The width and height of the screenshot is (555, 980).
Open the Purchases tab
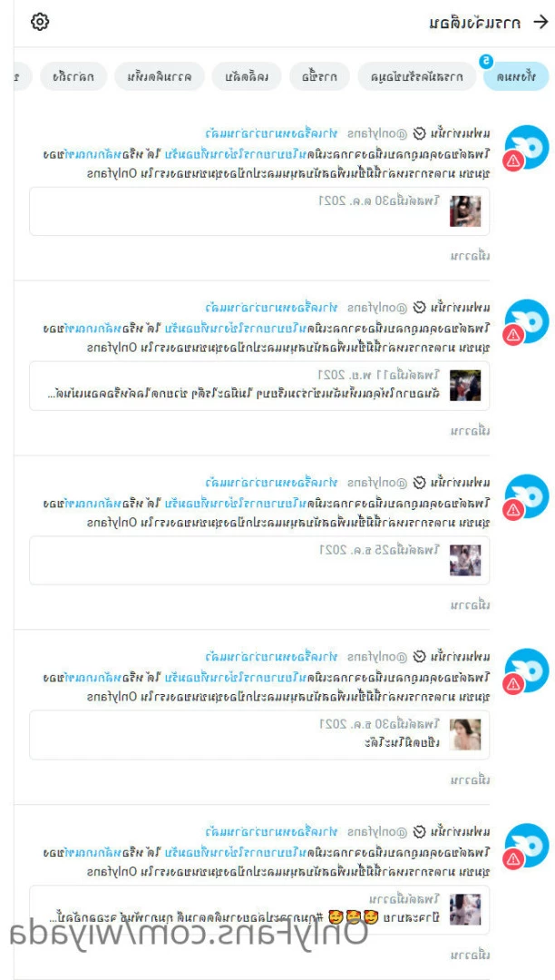pos(319,77)
